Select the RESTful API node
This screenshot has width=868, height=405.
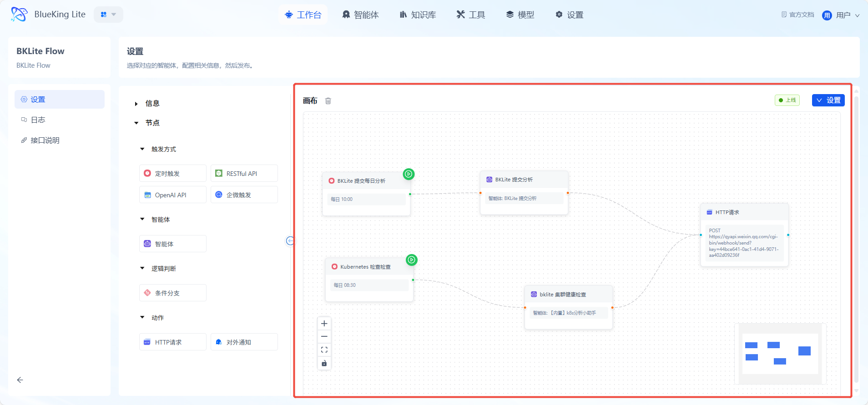pyautogui.click(x=244, y=173)
